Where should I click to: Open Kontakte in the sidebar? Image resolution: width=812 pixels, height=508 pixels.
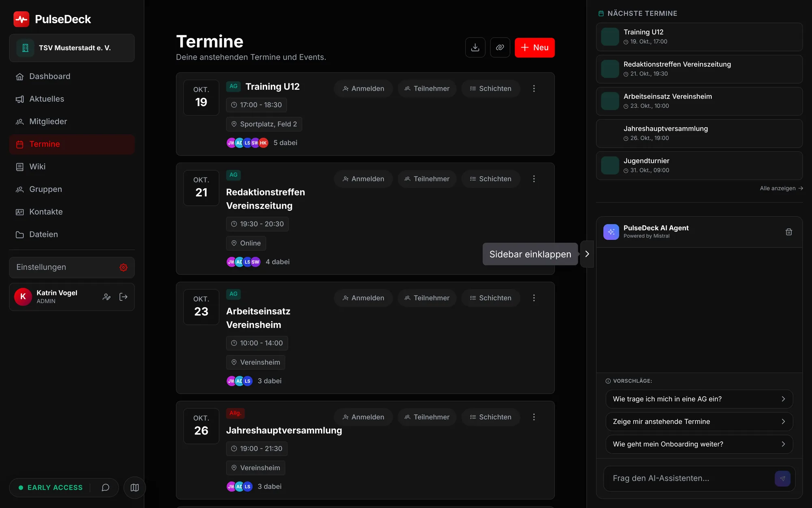tap(72, 212)
